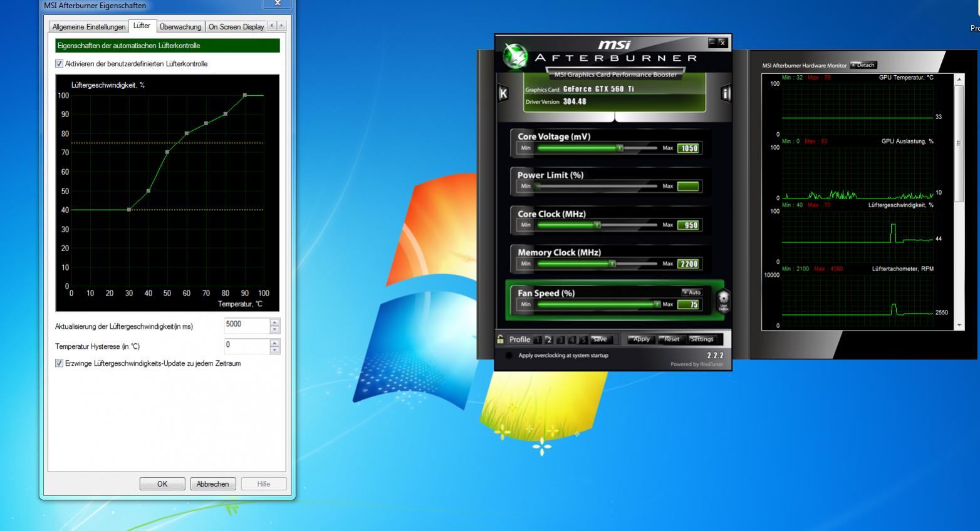Close the MSI Afterburner Eigenschaften dialog
The image size is (980, 531).
pos(278,3)
